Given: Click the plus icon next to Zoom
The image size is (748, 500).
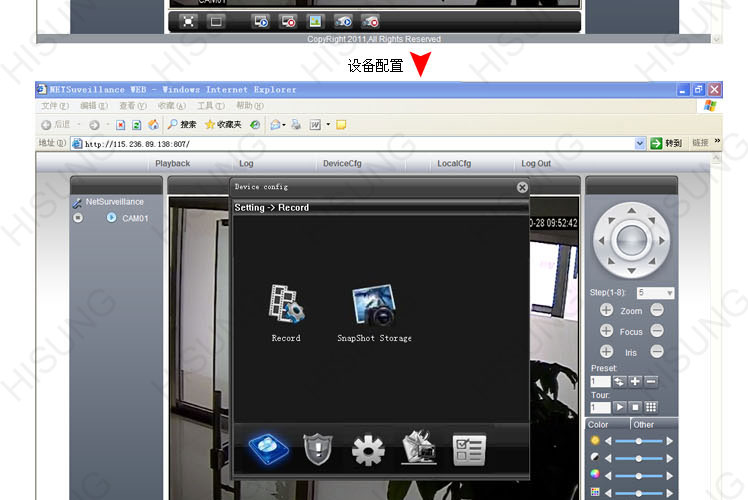Looking at the screenshot, I should click(x=607, y=311).
